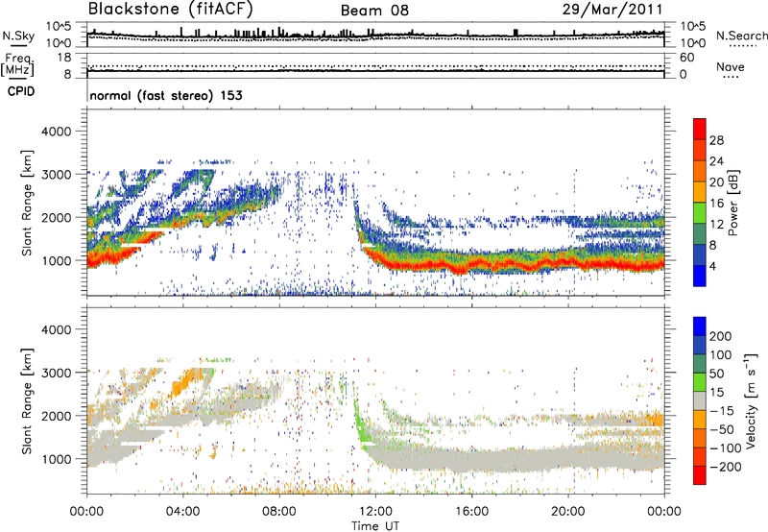Select the 'Power [dB]' colorbar title
Screen dimensions: 768x532
tap(733, 203)
